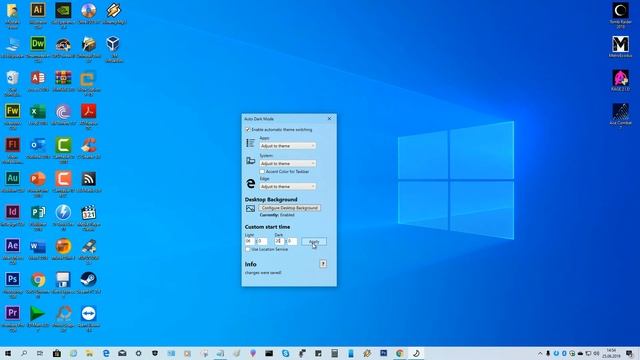Open the PowerPoint desktop shortcut

38,178
